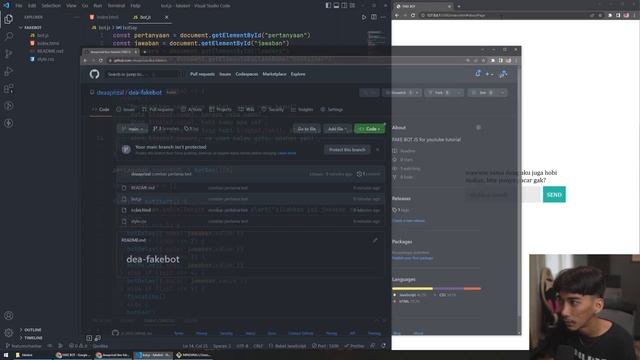Screen dimensions: 640x360
Task: Open VS Code Run and Debug icon
Action: (x=9, y=71)
